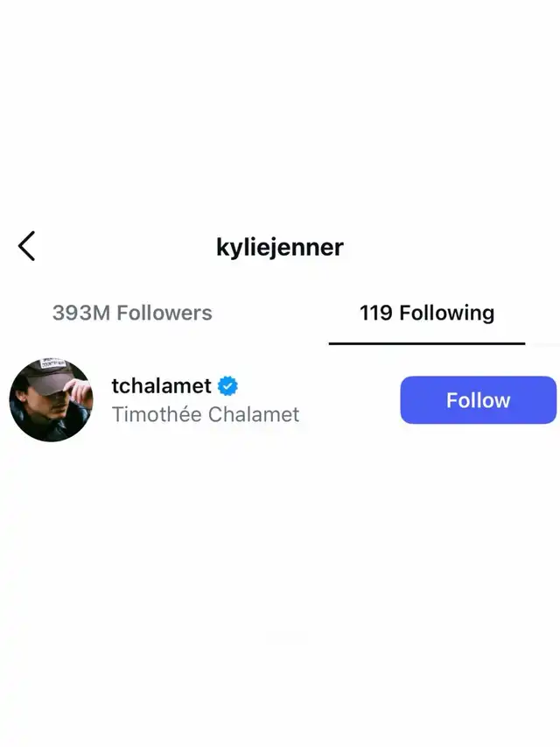560x747 pixels.
Task: Follow the tchalamet account
Action: [478, 399]
